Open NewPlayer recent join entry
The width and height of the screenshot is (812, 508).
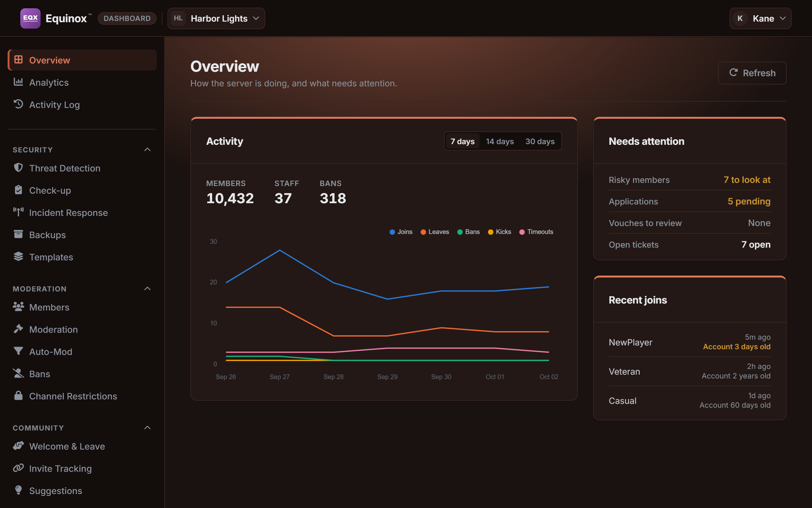pos(690,342)
